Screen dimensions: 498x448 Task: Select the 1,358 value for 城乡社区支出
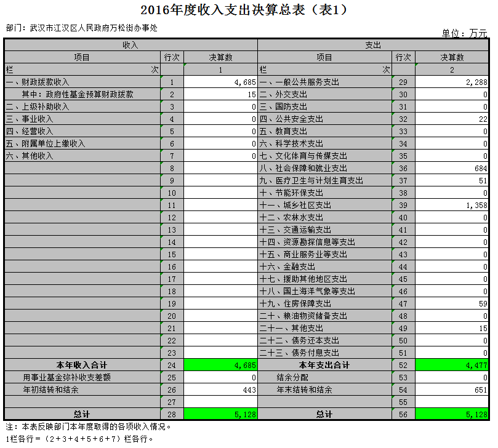(x=452, y=205)
